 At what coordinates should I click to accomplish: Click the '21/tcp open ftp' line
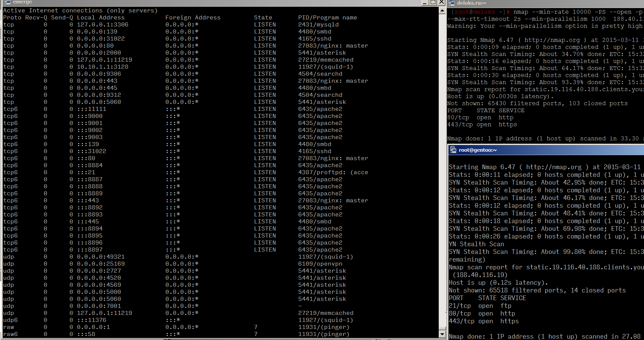pyautogui.click(x=480, y=305)
